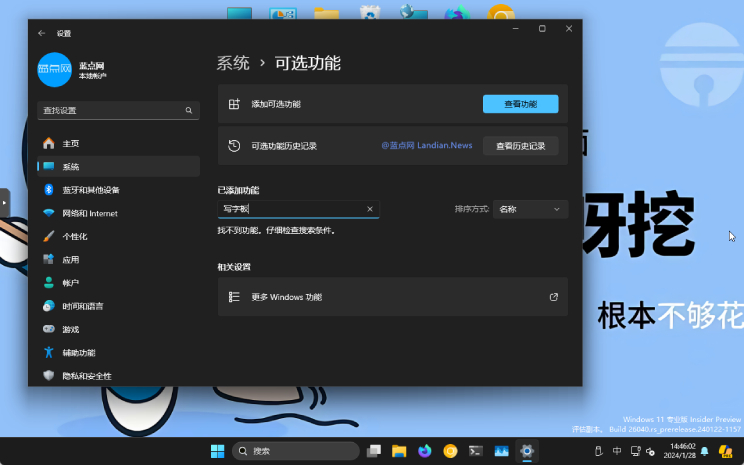Open the Windows Start menu
Screen dimensions: 744x465
coord(217,451)
